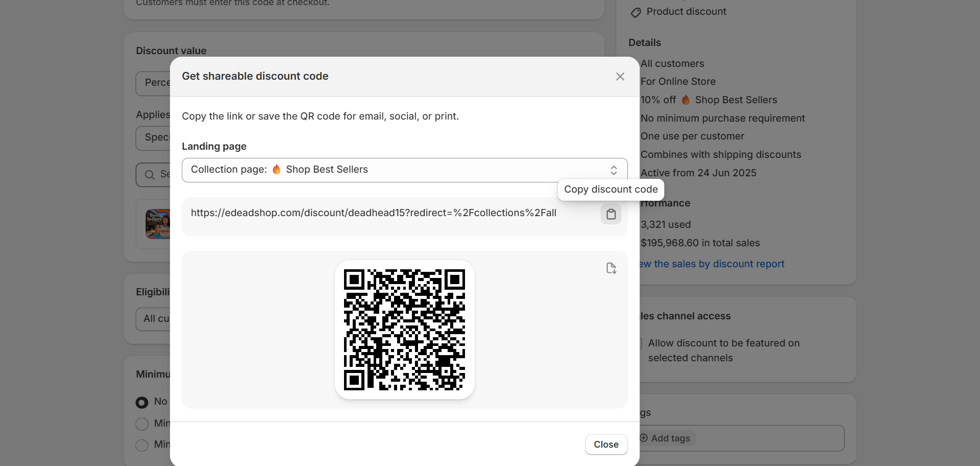
Task: Open the Percentage discount type dropdown
Action: [x=153, y=83]
